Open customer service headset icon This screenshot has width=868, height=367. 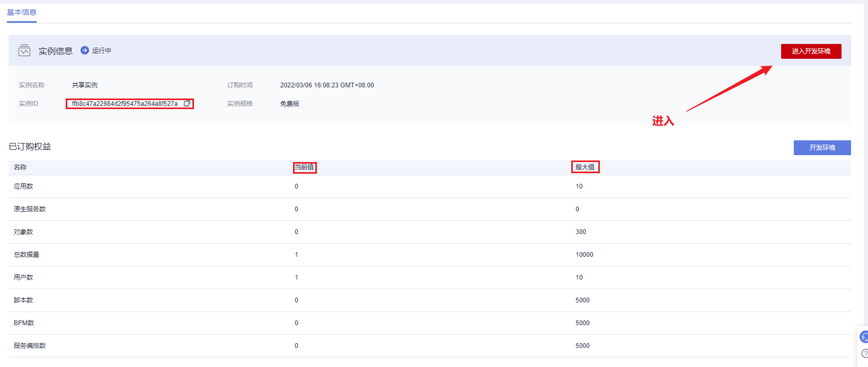coord(864,337)
